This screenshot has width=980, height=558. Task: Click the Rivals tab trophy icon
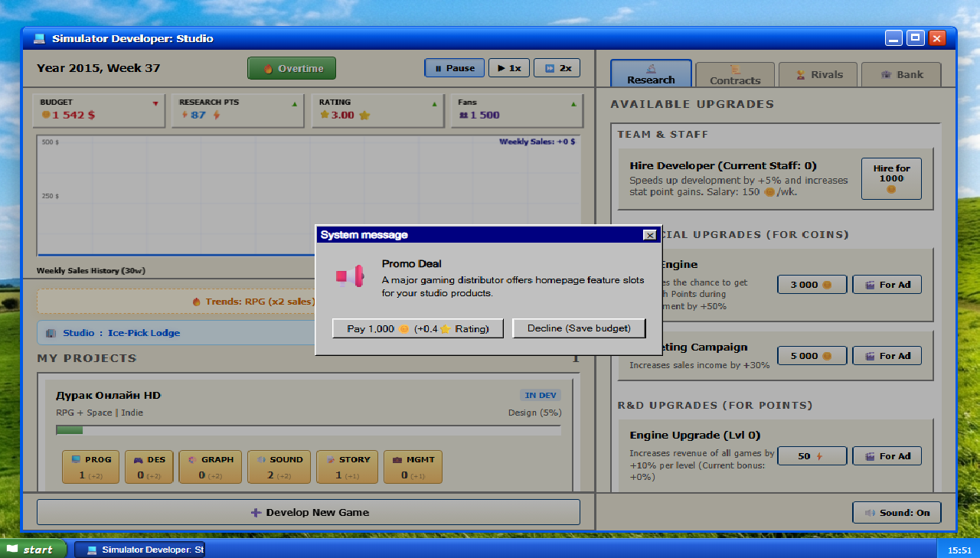click(801, 75)
